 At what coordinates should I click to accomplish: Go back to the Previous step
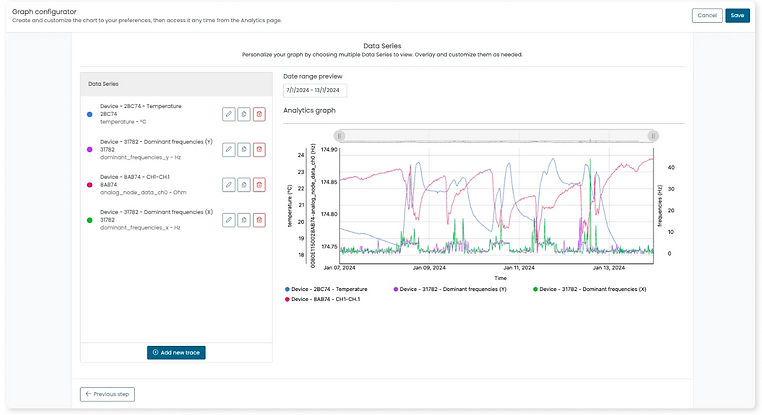coord(107,394)
